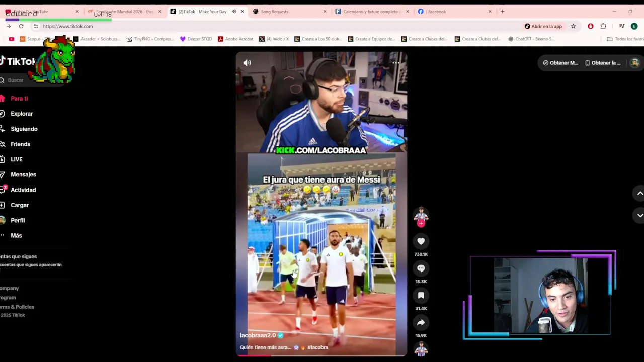Close the Facebook browser tab
Image resolution: width=644 pixels, height=362 pixels.
click(x=490, y=12)
